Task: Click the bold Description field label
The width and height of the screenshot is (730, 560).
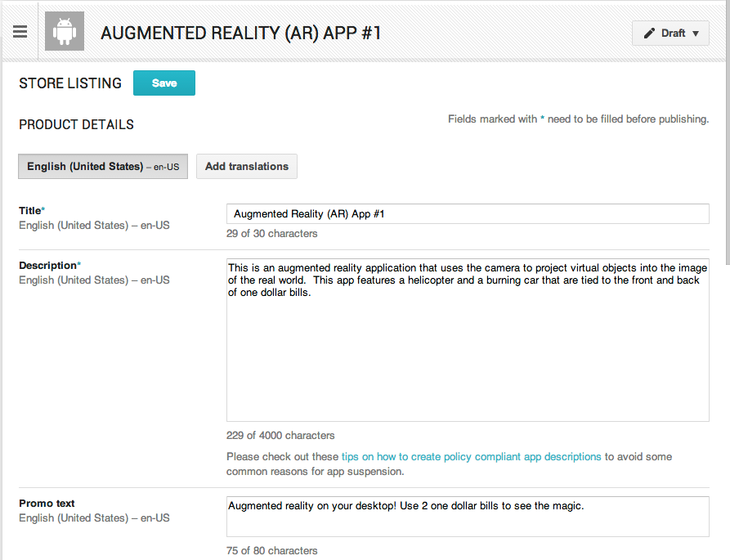Action: [x=47, y=266]
